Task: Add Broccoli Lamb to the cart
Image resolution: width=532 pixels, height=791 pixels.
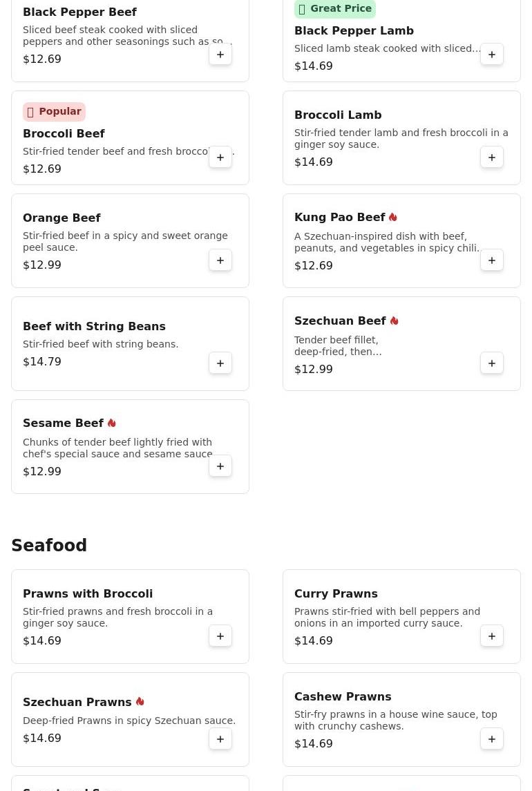Action: pyautogui.click(x=492, y=158)
